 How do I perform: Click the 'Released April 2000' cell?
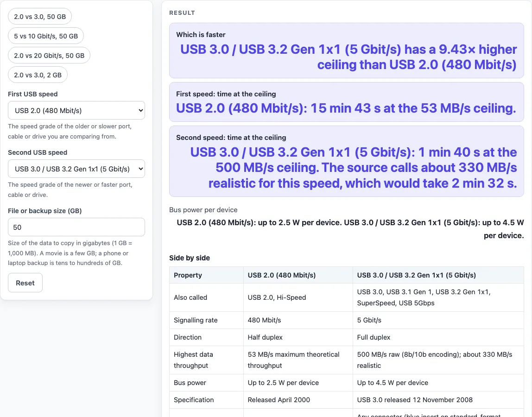pyautogui.click(x=298, y=400)
